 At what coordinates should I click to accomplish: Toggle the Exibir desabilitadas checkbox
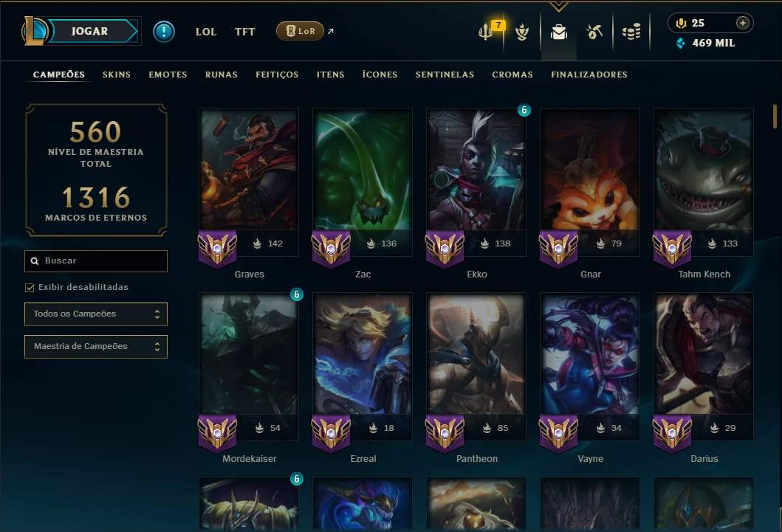click(30, 288)
